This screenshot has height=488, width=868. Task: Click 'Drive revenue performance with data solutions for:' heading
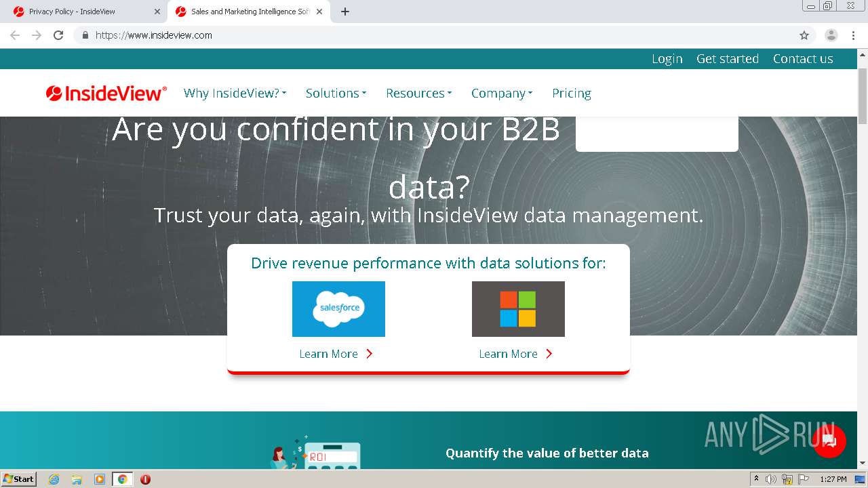pos(429,263)
